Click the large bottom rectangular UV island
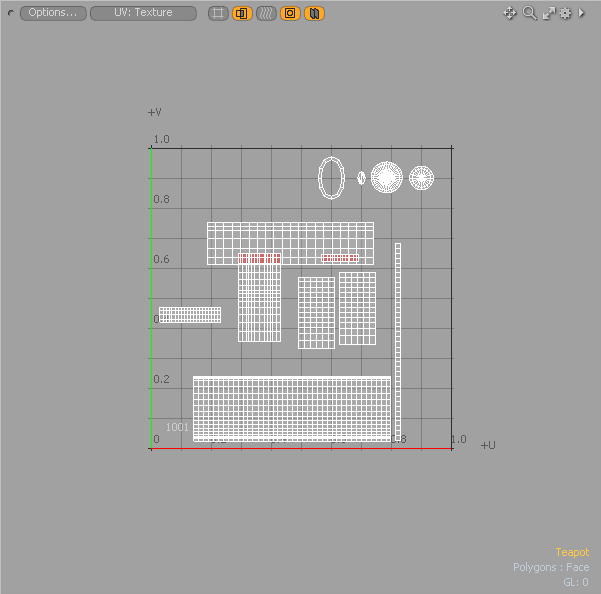 (x=291, y=408)
